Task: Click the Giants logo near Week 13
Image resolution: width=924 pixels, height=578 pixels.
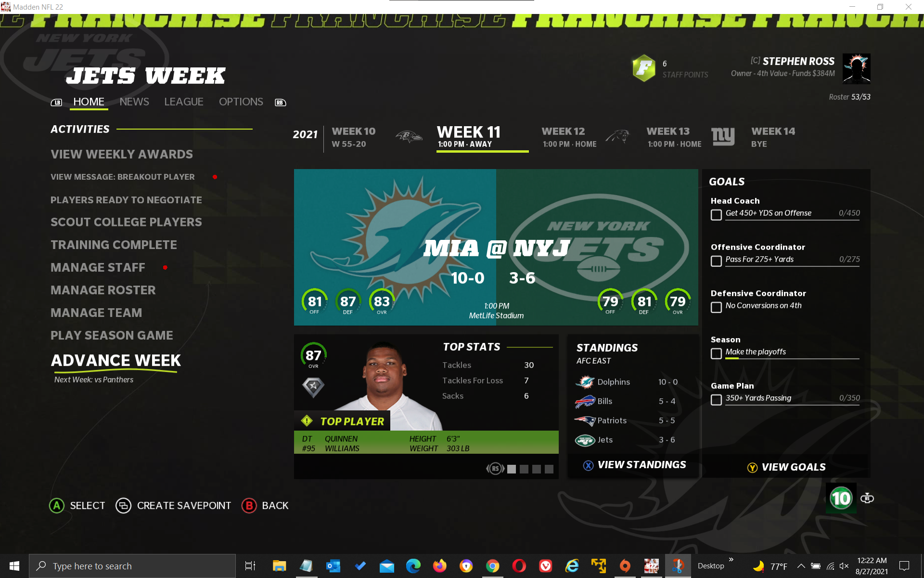Action: (722, 137)
